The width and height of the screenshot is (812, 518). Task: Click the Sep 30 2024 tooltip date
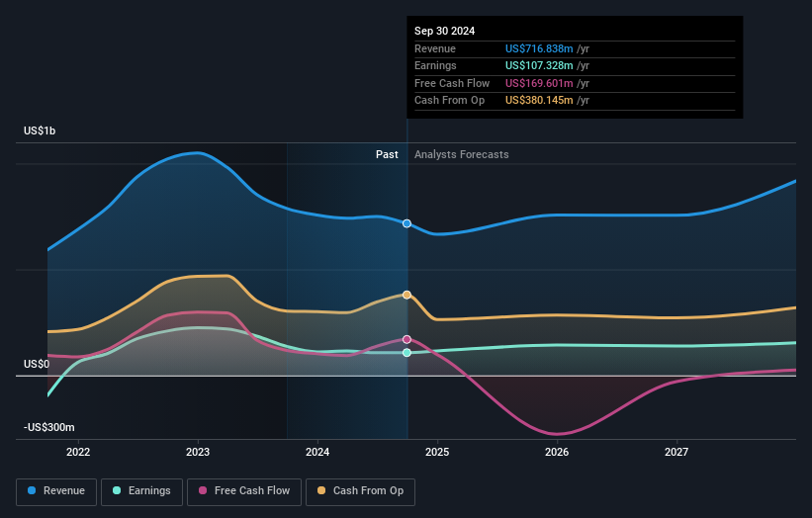coord(444,31)
